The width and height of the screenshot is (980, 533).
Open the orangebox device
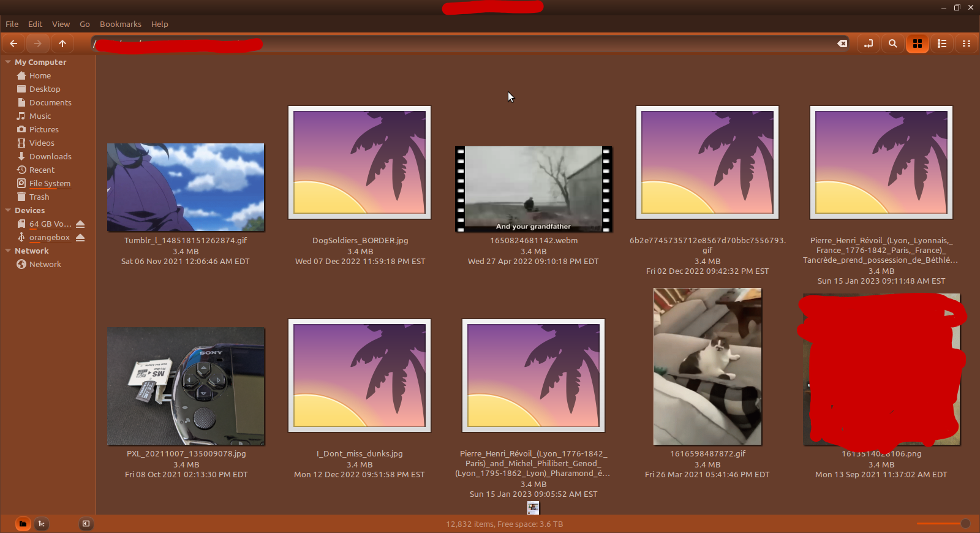pyautogui.click(x=50, y=238)
